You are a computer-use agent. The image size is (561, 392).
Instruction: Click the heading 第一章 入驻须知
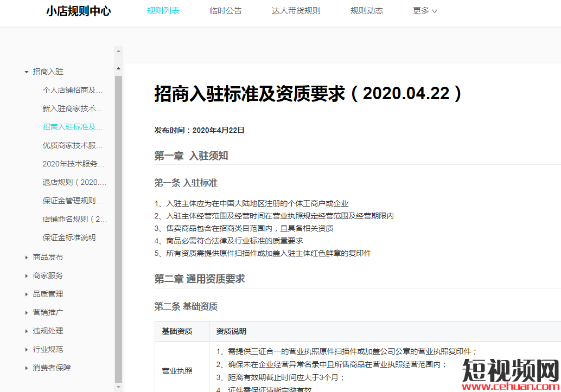[x=191, y=156]
